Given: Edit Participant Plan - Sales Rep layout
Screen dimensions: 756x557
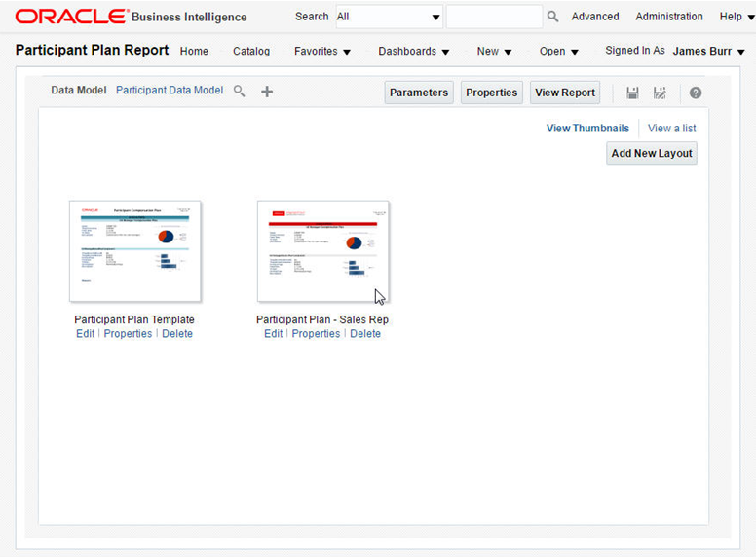Looking at the screenshot, I should (274, 333).
